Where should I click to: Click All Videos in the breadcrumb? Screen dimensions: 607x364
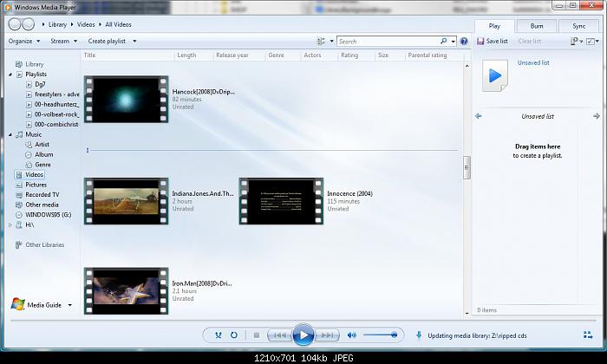[119, 24]
